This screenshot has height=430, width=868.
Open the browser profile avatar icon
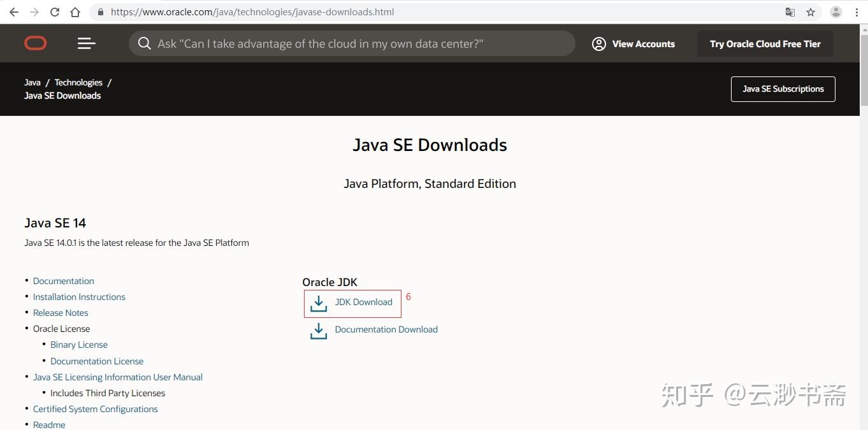point(836,12)
